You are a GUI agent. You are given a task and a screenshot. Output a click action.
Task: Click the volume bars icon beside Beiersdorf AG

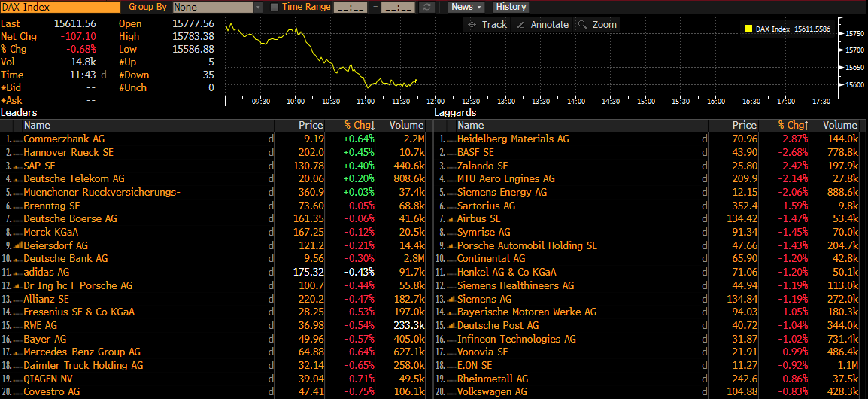coord(17,245)
